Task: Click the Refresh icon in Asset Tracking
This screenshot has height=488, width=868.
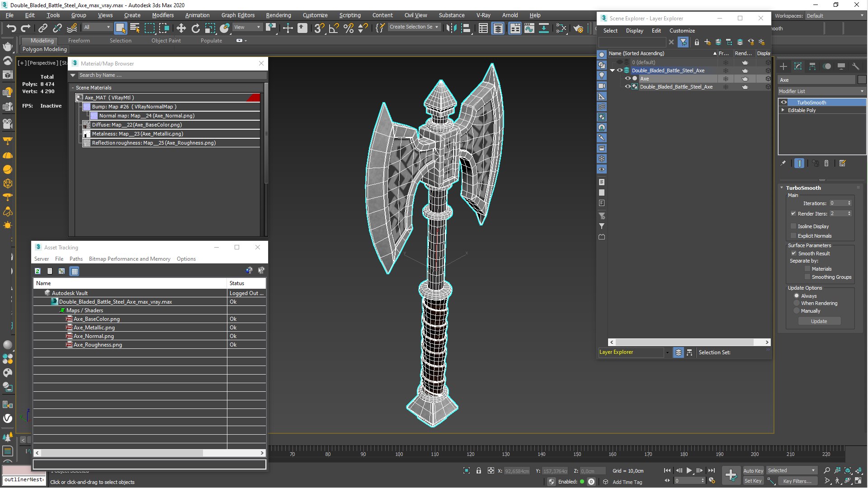Action: [x=38, y=271]
